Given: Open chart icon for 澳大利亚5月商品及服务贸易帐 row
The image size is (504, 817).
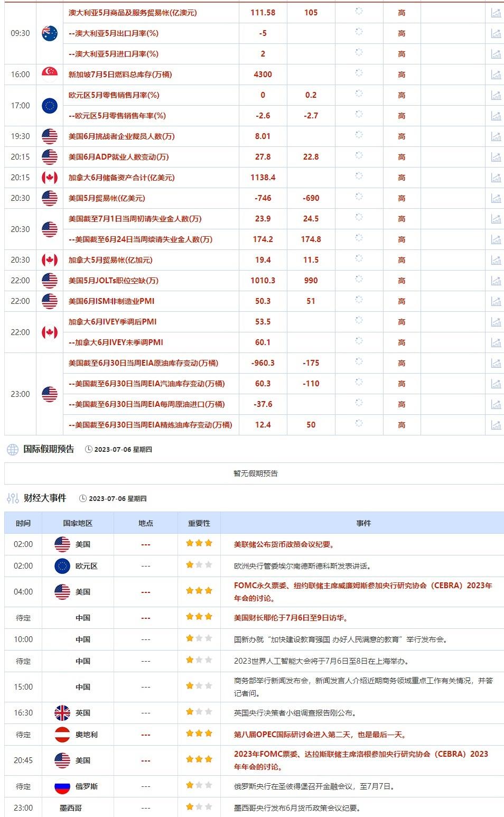Looking at the screenshot, I should (496, 13).
